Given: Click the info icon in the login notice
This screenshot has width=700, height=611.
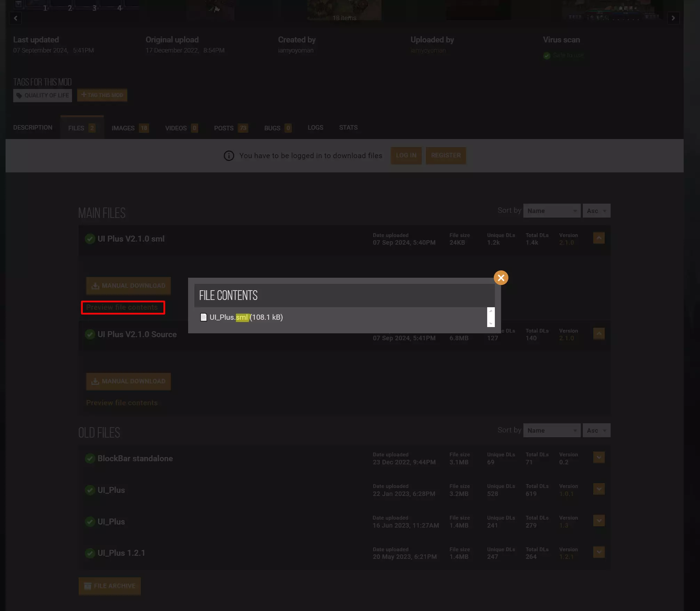Looking at the screenshot, I should pyautogui.click(x=228, y=156).
